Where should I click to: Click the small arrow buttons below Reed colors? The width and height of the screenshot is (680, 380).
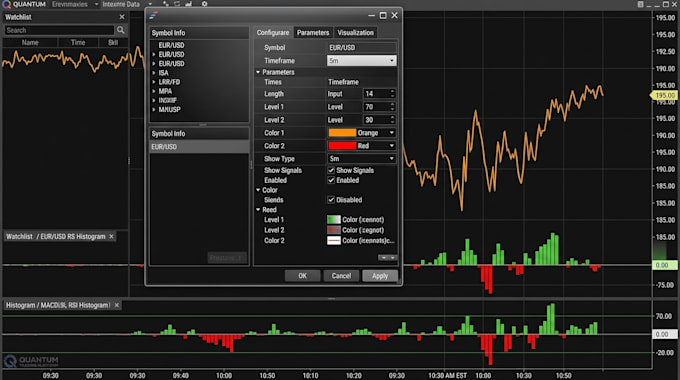coord(388,258)
